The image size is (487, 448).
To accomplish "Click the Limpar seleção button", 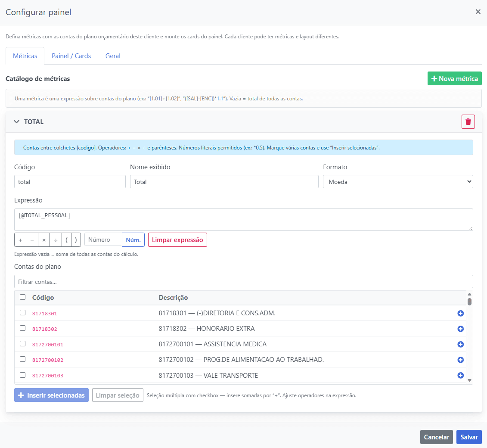I will point(118,395).
